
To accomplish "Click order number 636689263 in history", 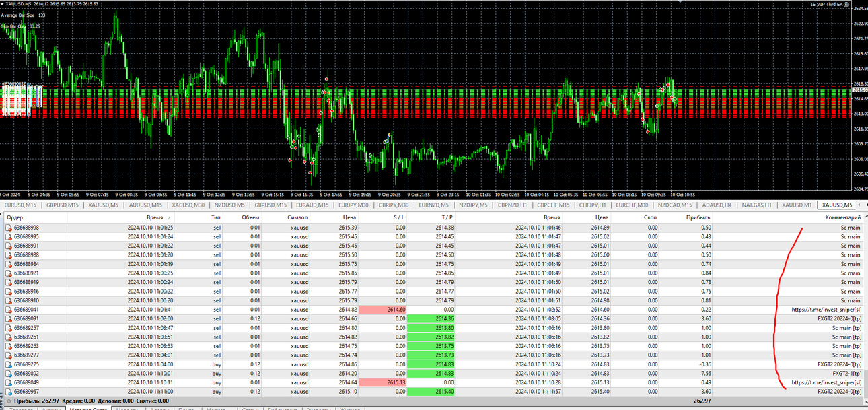I will (x=26, y=346).
